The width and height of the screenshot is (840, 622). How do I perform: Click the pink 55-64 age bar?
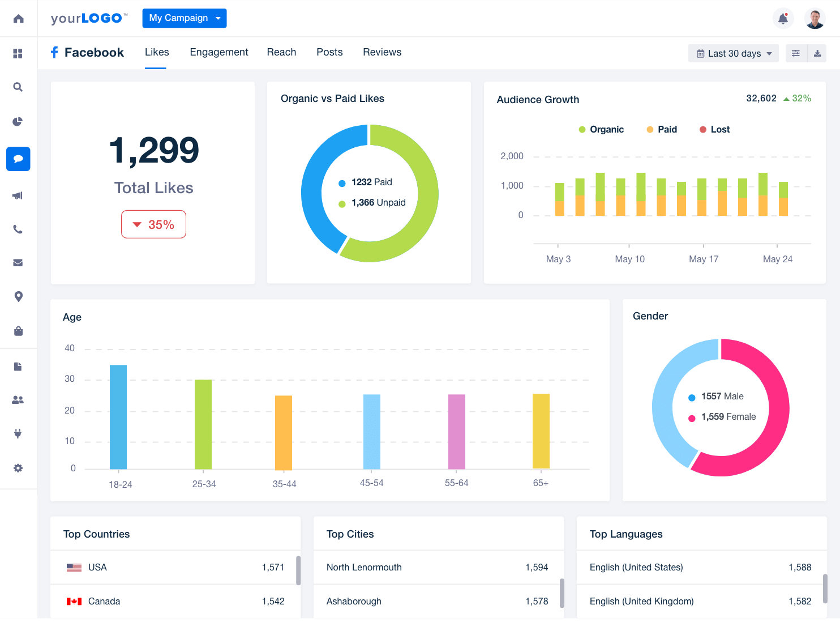pyautogui.click(x=457, y=432)
